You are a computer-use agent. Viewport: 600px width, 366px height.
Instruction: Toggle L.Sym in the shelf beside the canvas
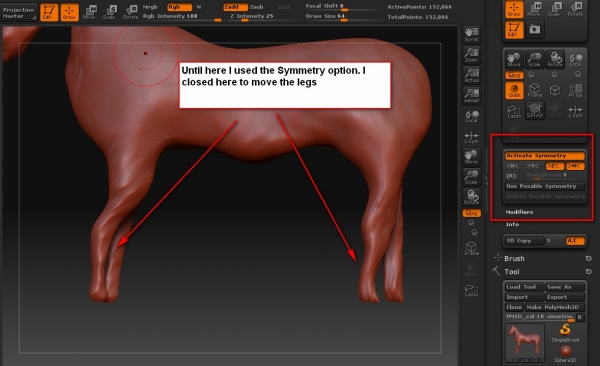tap(471, 138)
